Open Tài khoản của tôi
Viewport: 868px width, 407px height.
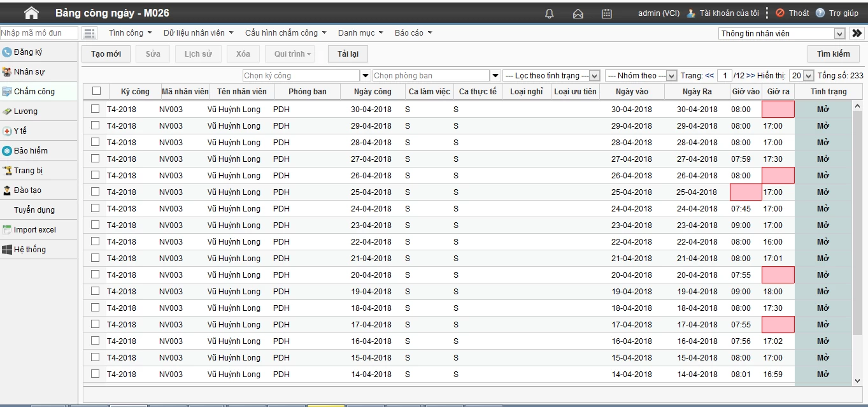[723, 13]
